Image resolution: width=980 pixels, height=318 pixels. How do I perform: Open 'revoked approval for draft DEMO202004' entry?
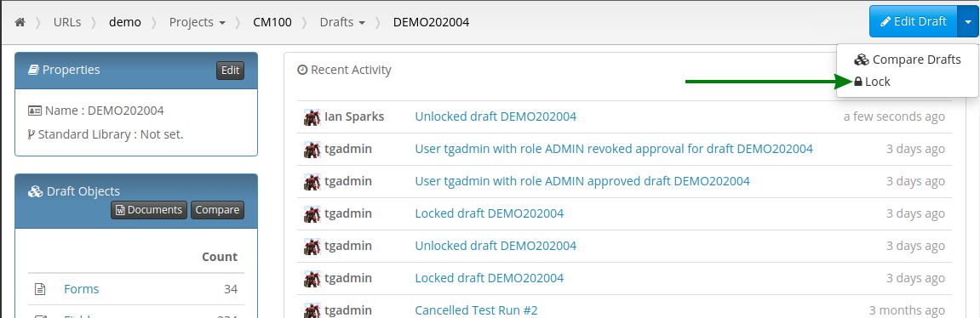tap(614, 149)
